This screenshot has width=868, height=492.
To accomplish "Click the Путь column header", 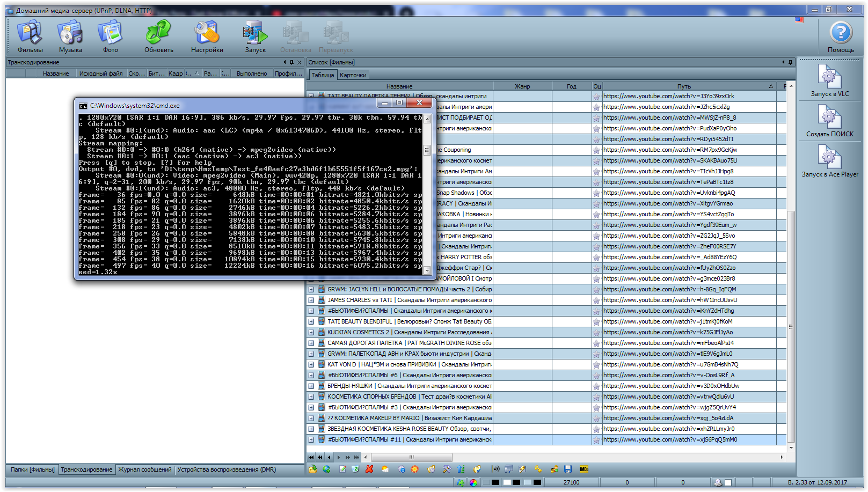I will [x=684, y=86].
